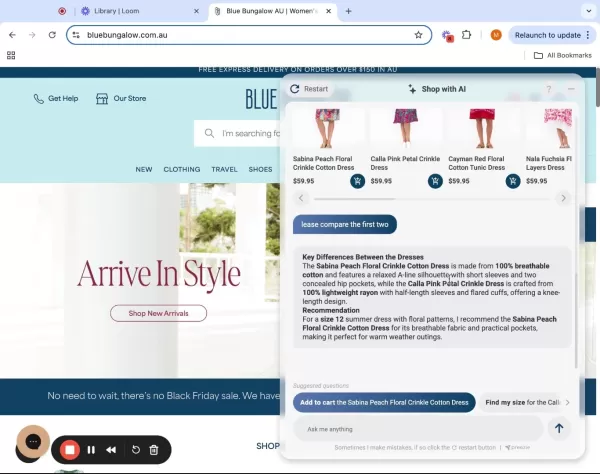This screenshot has height=474, width=600.
Task: Bookmark this page with the star icon
Action: (418, 35)
